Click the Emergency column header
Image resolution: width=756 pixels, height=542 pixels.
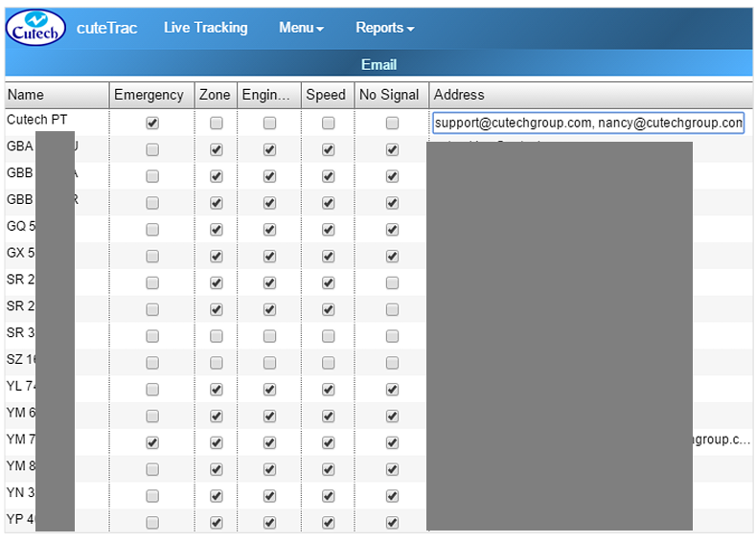pos(149,95)
